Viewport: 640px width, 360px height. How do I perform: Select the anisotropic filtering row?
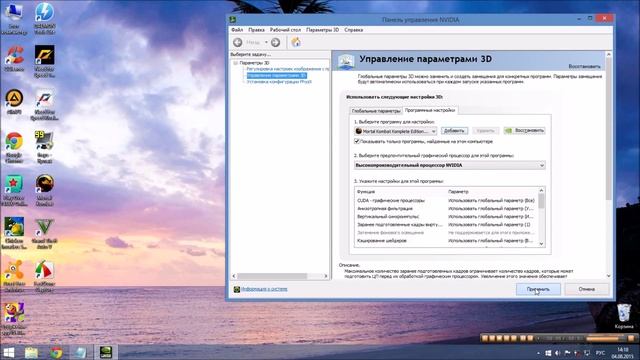[x=447, y=209]
